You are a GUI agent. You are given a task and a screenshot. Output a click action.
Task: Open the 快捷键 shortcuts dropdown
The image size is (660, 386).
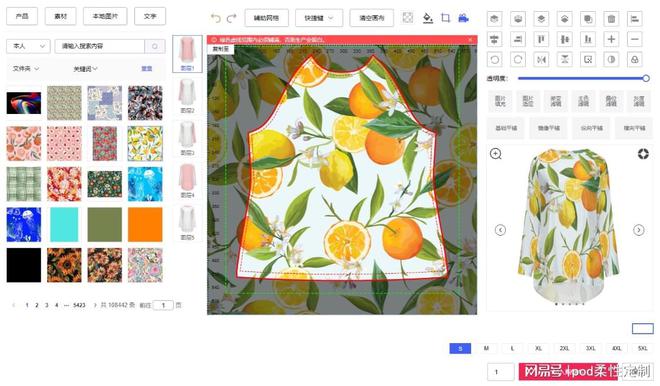click(x=319, y=18)
